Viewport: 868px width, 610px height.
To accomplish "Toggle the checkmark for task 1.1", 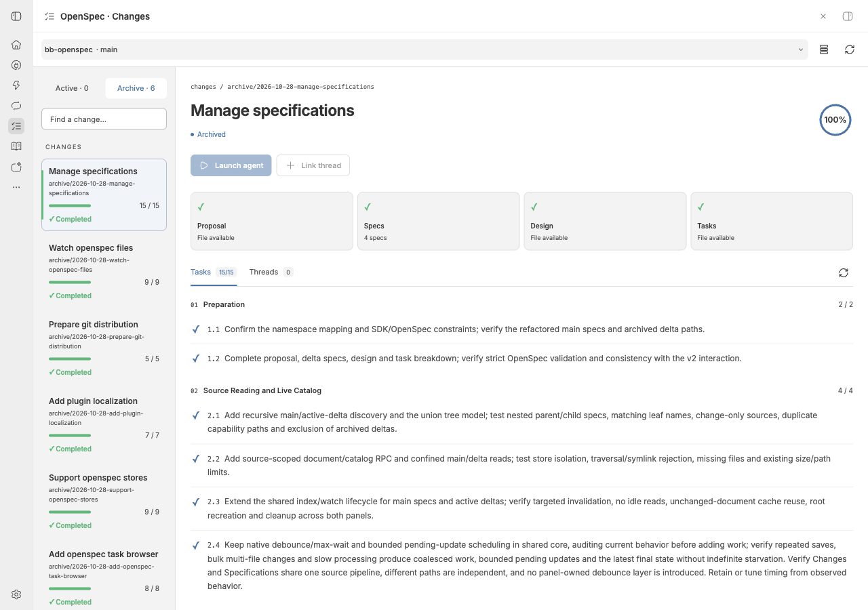I will tap(195, 329).
